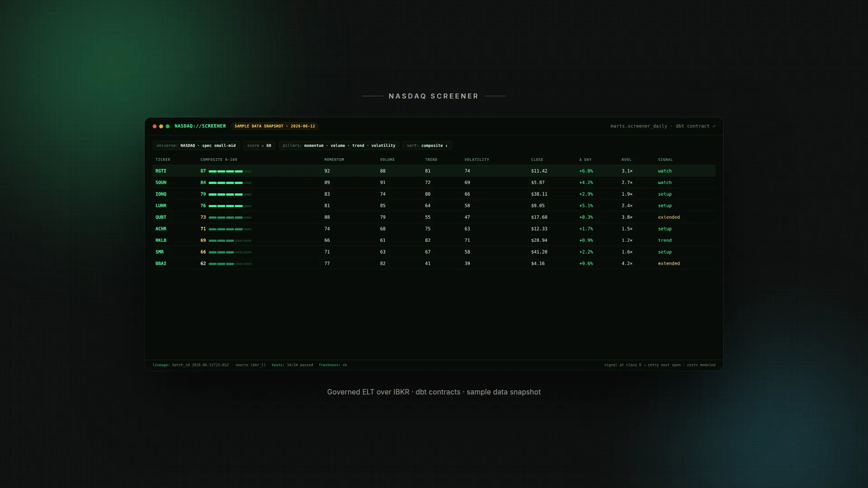
Task: Click RVOL value 4.2×
Action: [x=627, y=263]
